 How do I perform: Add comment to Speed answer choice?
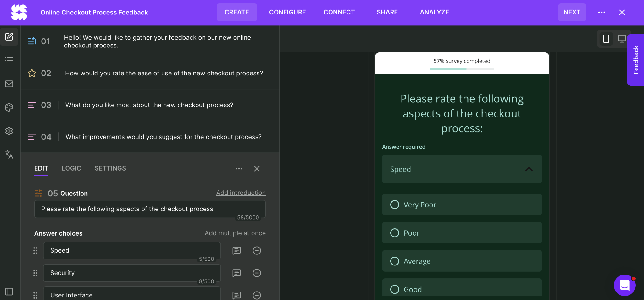pyautogui.click(x=236, y=250)
